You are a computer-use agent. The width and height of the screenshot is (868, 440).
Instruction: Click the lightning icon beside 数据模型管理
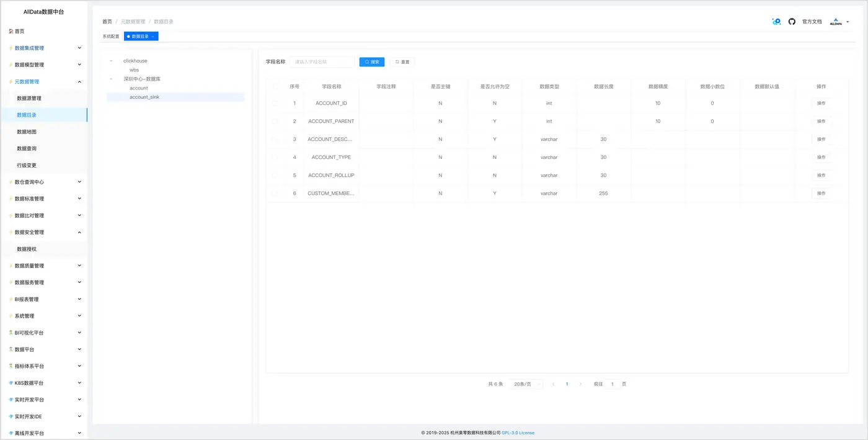(x=11, y=65)
